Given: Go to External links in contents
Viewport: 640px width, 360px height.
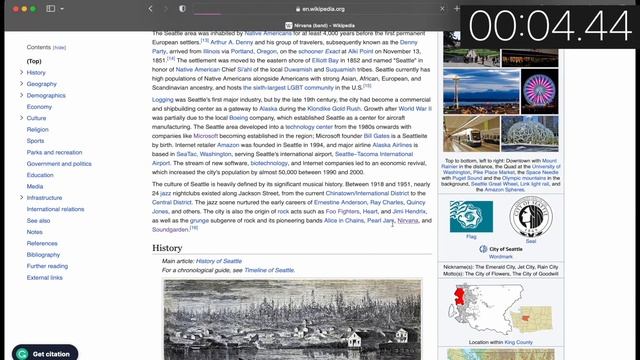Looking at the screenshot, I should tap(44, 278).
